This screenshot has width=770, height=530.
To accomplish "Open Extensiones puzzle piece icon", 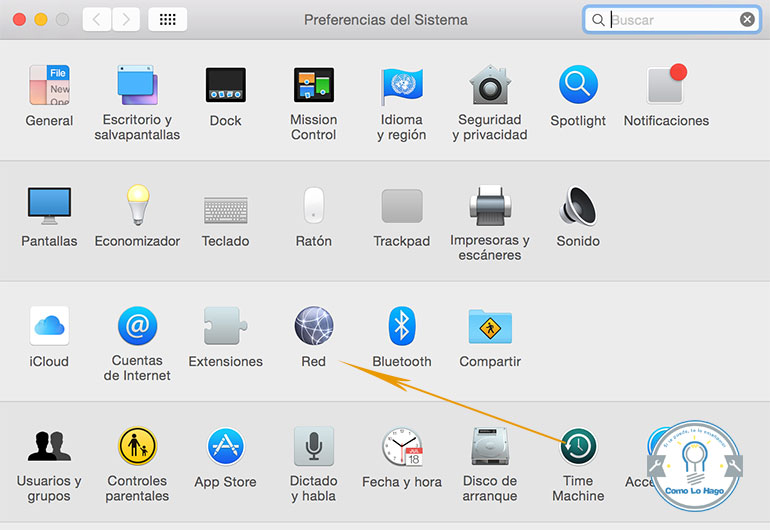I will point(225,326).
